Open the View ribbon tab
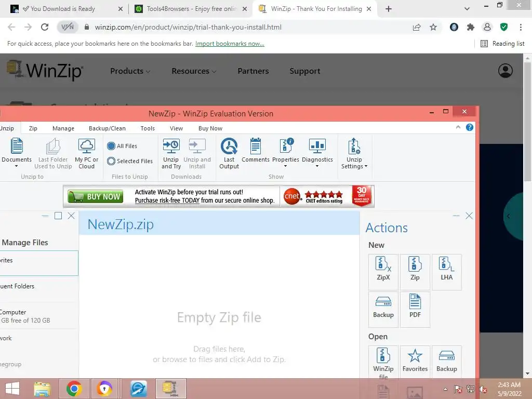This screenshot has width=532, height=399. click(176, 128)
